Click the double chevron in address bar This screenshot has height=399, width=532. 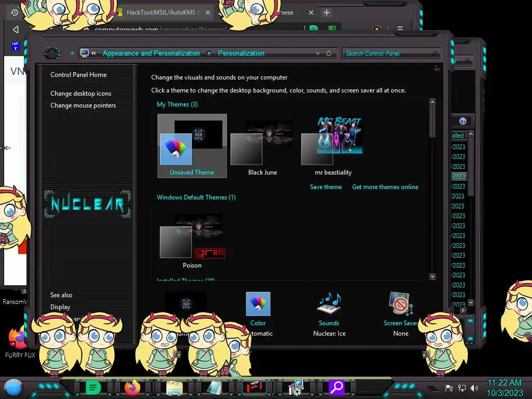pyautogui.click(x=94, y=54)
